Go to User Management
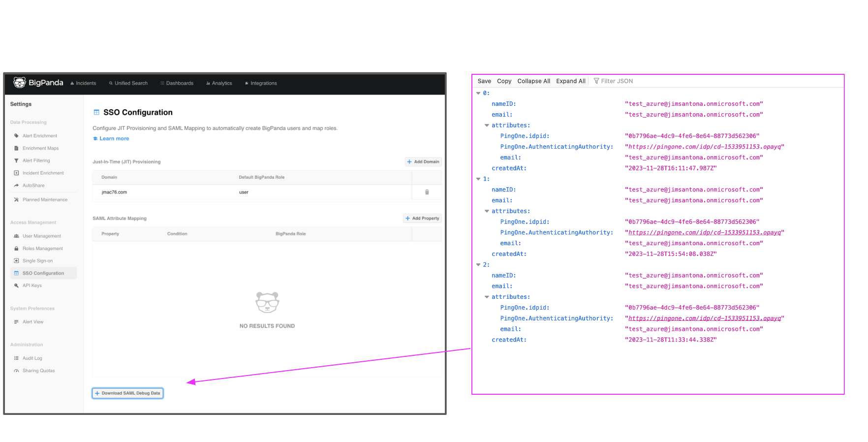This screenshot has width=868, height=442. coord(42,236)
